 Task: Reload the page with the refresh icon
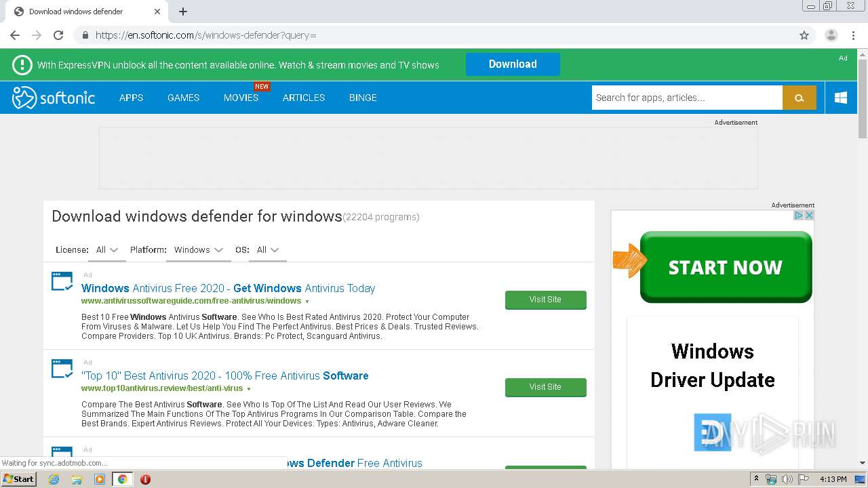pos(58,35)
